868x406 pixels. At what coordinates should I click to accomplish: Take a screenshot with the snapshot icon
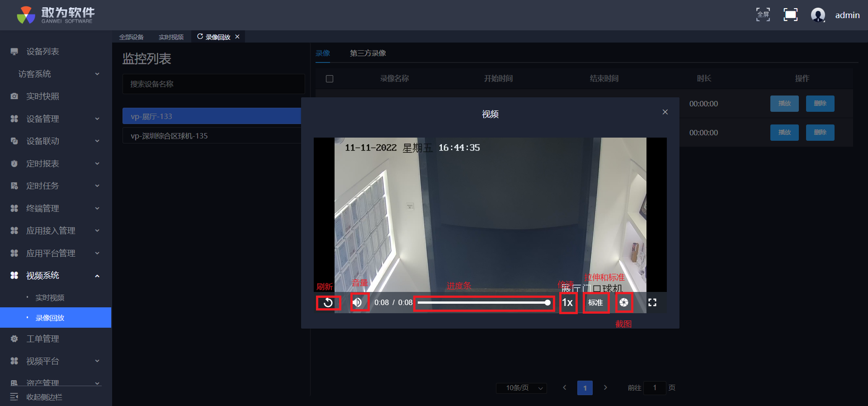pyautogui.click(x=624, y=302)
